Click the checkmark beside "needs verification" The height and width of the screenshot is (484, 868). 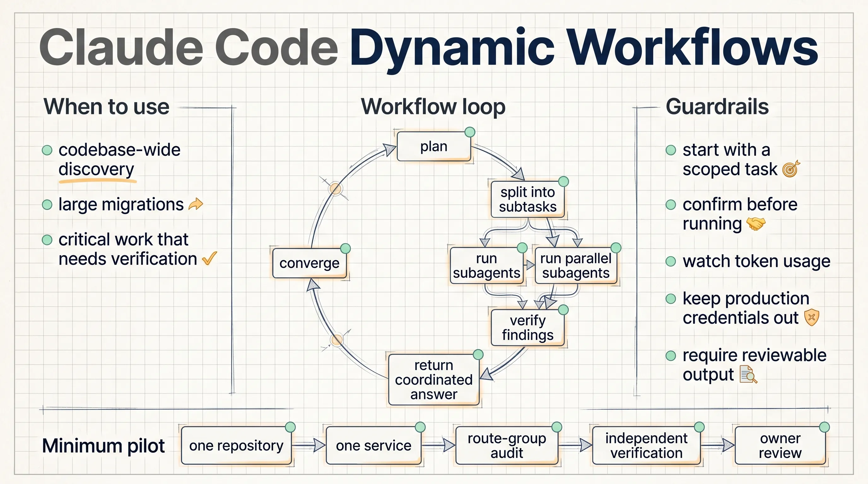pyautogui.click(x=209, y=258)
